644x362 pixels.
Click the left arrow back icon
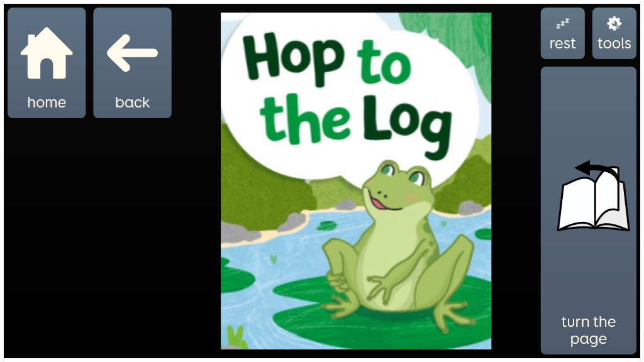(132, 53)
